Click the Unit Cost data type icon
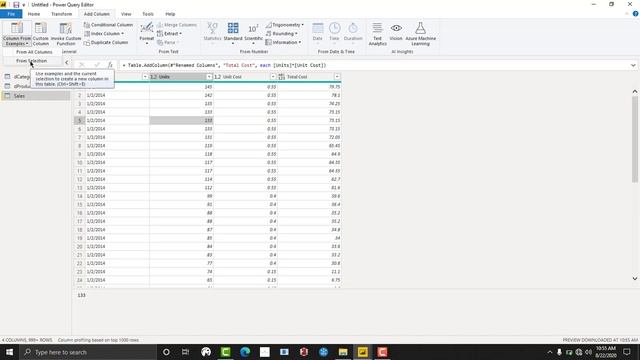Viewport: 640px width, 360px height. coord(218,77)
